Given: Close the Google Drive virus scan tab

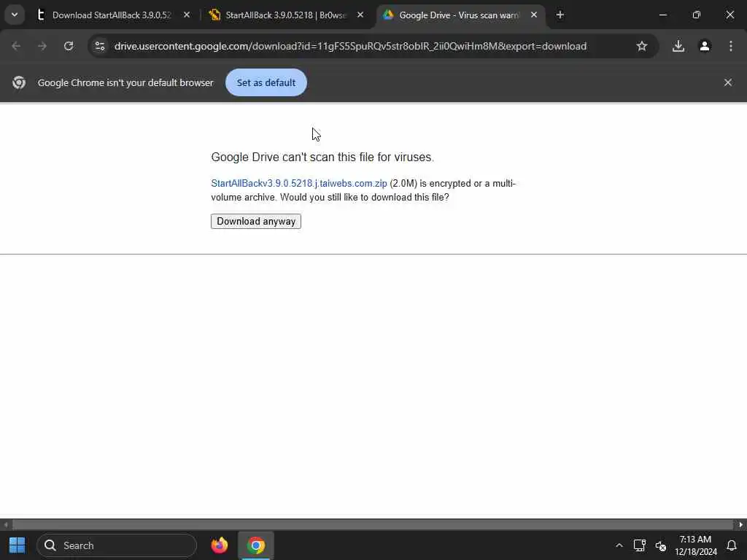Looking at the screenshot, I should pos(534,15).
